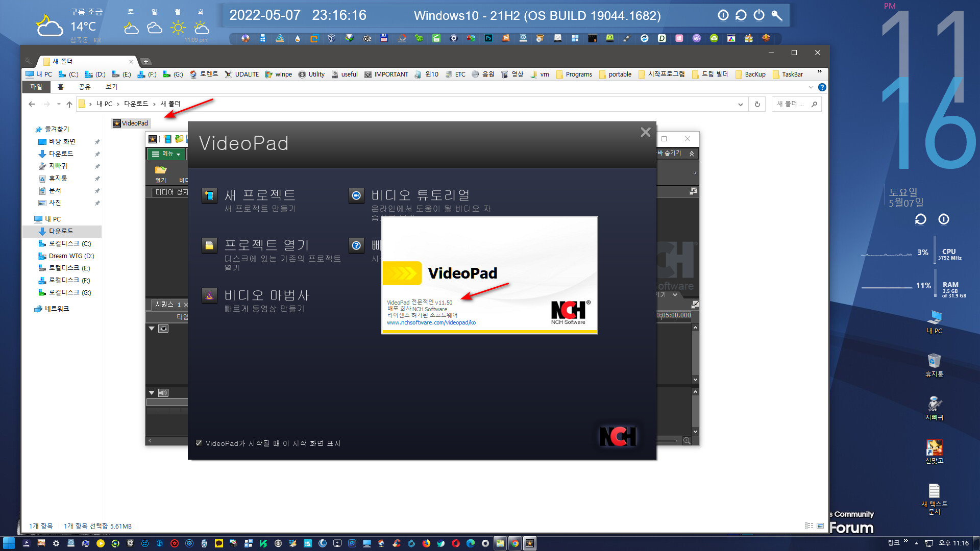Open the 보기 ribbon tab
980x551 pixels.
(x=112, y=87)
